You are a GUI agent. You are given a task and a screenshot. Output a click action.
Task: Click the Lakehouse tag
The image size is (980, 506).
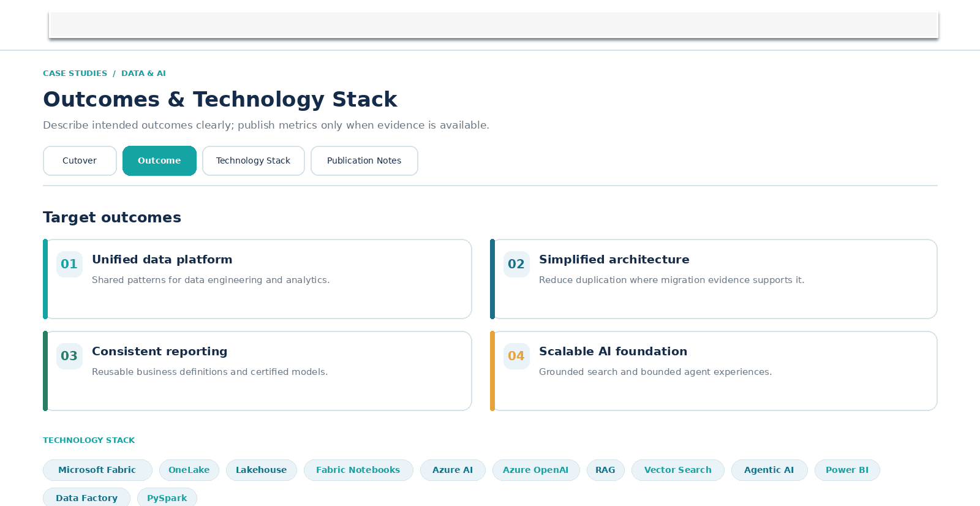(x=262, y=470)
